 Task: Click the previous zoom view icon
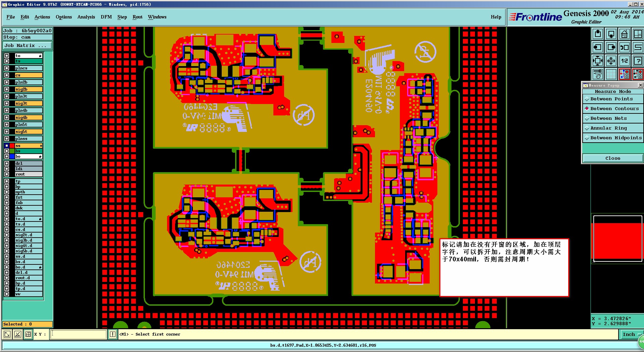click(x=624, y=47)
